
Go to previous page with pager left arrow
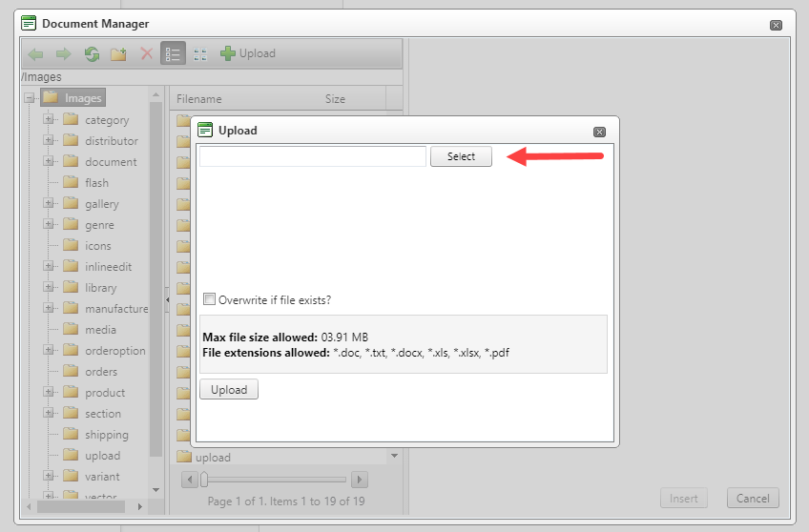click(x=189, y=480)
